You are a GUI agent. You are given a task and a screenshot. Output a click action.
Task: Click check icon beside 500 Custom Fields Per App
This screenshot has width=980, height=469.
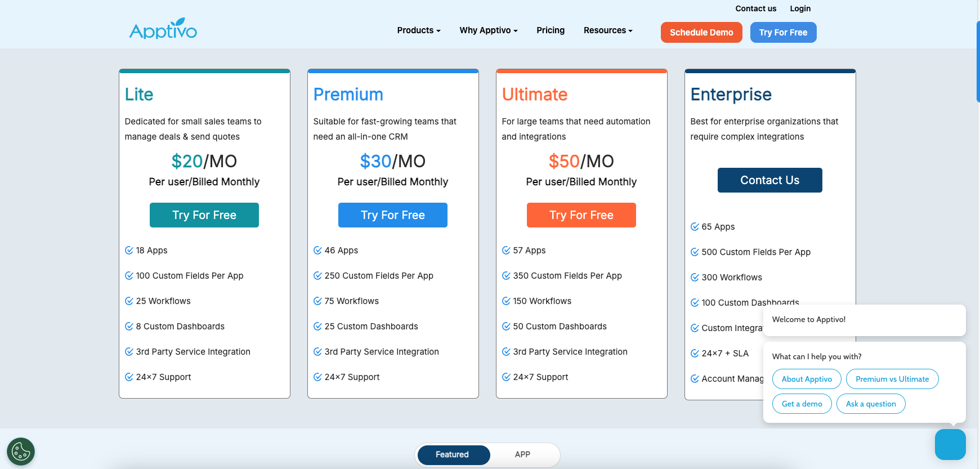pos(695,252)
